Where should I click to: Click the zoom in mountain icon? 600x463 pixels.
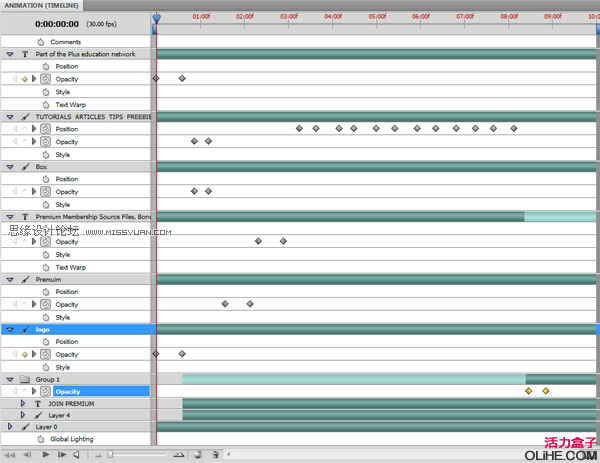pyautogui.click(x=179, y=455)
